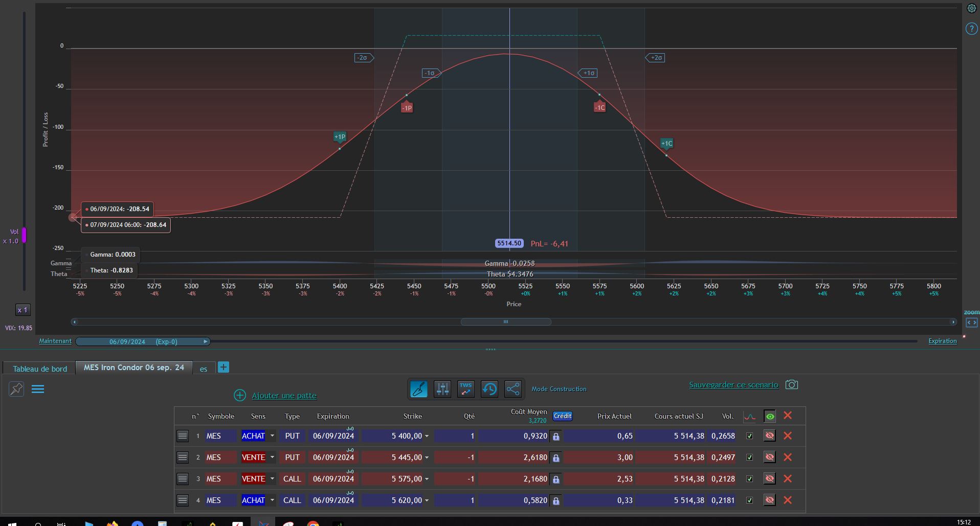Click the camera snapshot icon
The height and width of the screenshot is (526, 980).
(x=792, y=384)
